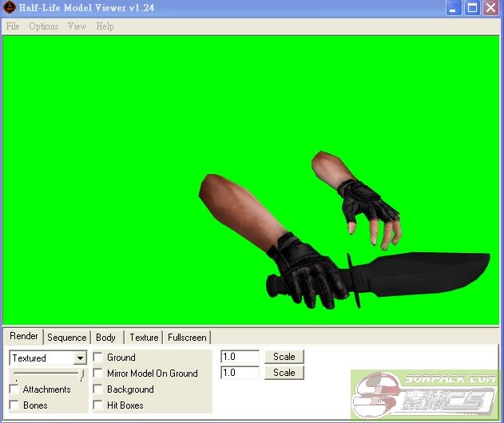Maximize the Model Viewer window
The width and height of the screenshot is (504, 423).
[x=472, y=9]
